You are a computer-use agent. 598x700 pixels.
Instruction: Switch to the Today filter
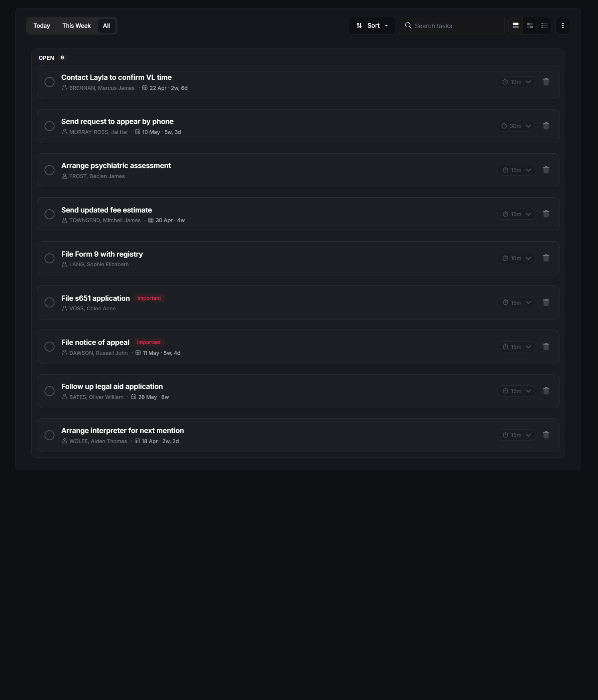tap(41, 25)
